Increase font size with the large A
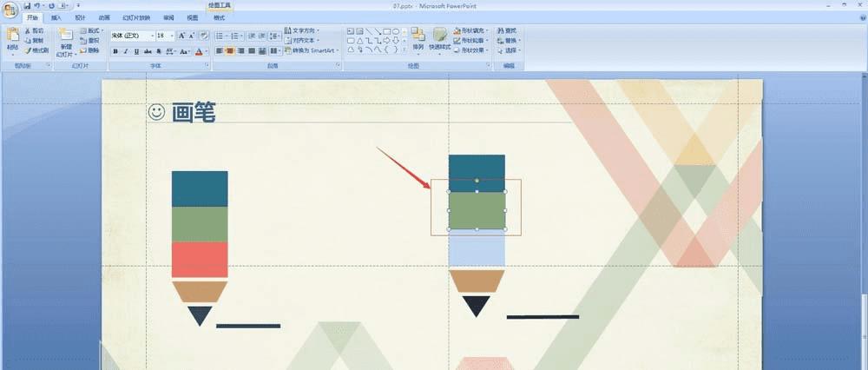This screenshot has width=868, height=370. (x=181, y=36)
